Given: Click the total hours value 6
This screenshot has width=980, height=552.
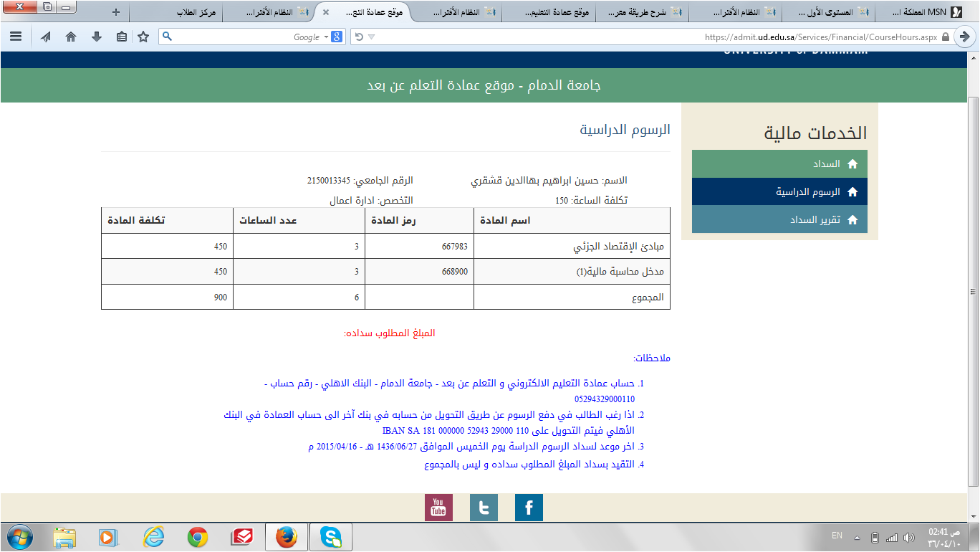Looking at the screenshot, I should click(x=357, y=297).
